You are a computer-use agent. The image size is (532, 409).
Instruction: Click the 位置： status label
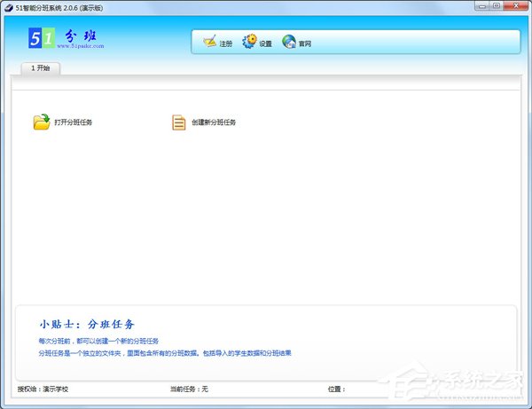coord(336,389)
